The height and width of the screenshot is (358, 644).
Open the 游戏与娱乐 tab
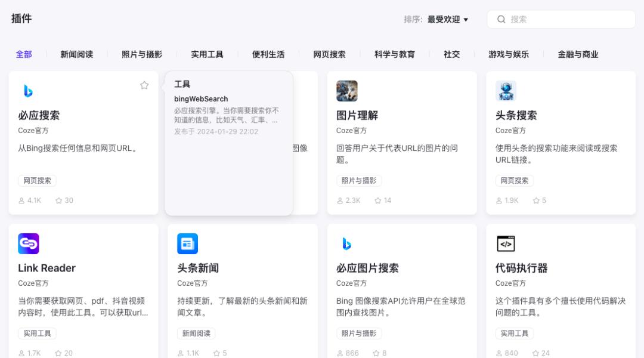point(509,54)
